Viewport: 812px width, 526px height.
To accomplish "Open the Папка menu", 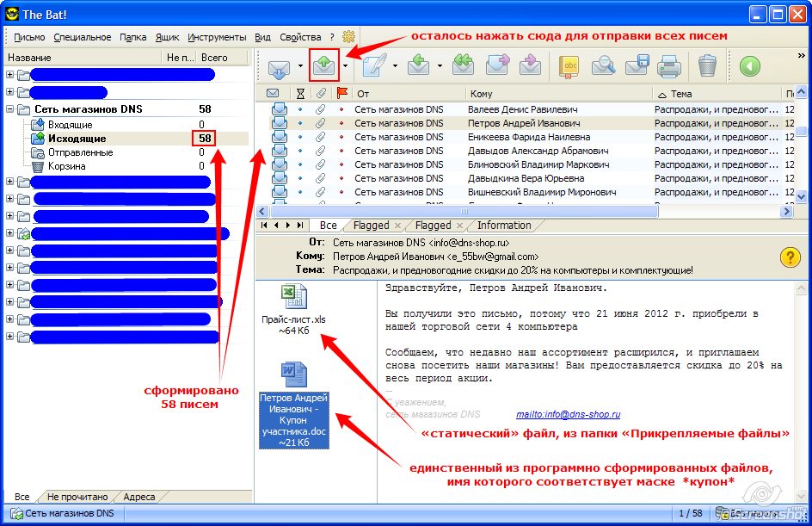I will click(132, 37).
